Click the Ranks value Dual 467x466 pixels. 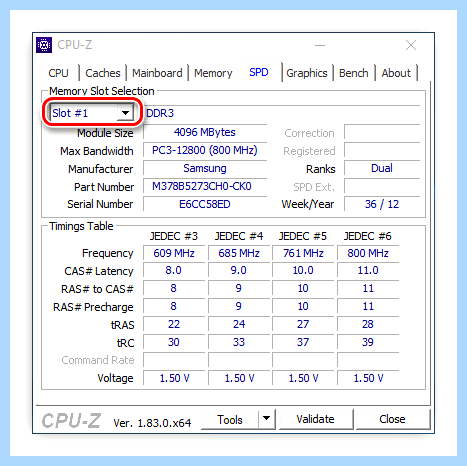pos(382,168)
